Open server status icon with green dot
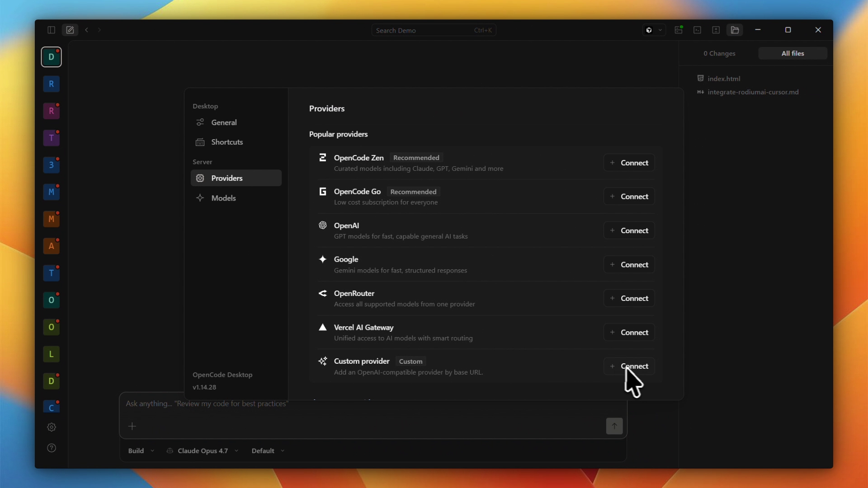868x488 pixels. tap(679, 30)
